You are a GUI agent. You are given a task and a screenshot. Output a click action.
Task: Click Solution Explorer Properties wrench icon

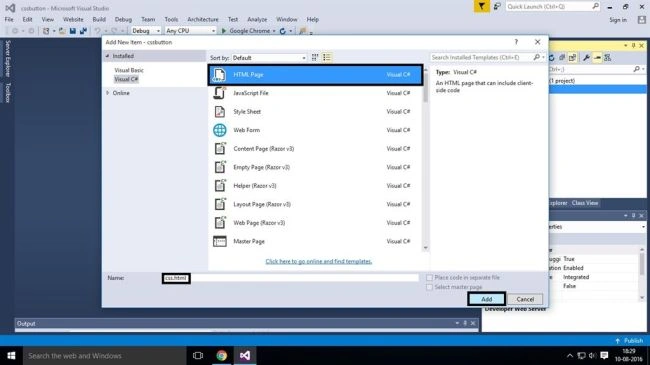(x=586, y=58)
